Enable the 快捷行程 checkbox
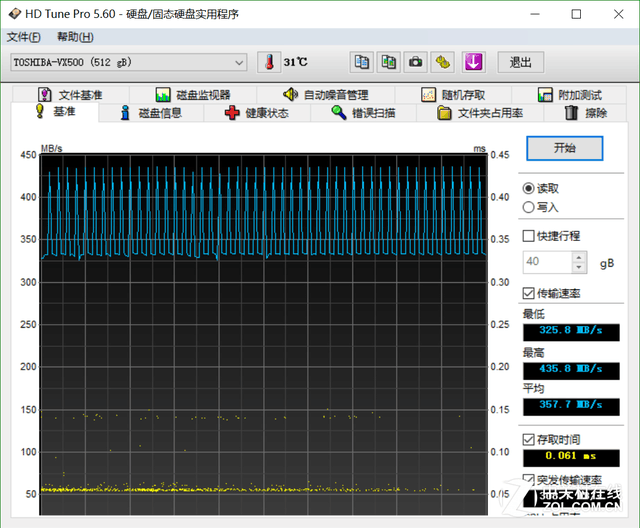 (528, 236)
